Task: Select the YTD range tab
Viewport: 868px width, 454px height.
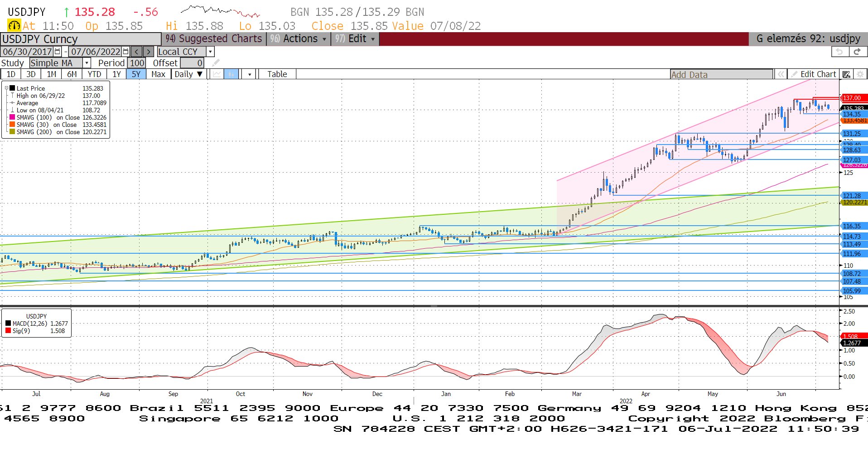Action: pyautogui.click(x=94, y=74)
